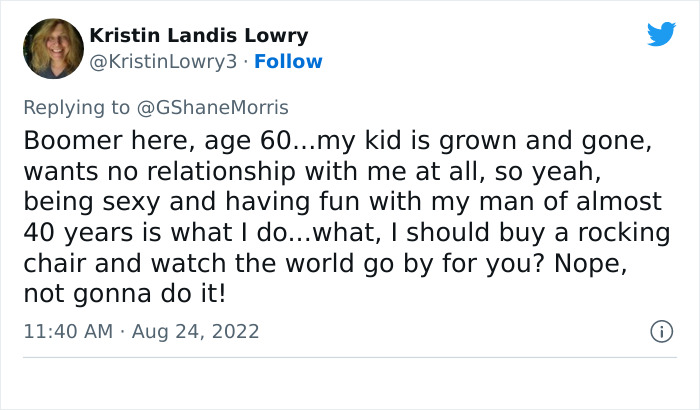This screenshot has width=700, height=410.
Task: Click the "not gonna do it!" line
Action: pyautogui.click(x=125, y=294)
